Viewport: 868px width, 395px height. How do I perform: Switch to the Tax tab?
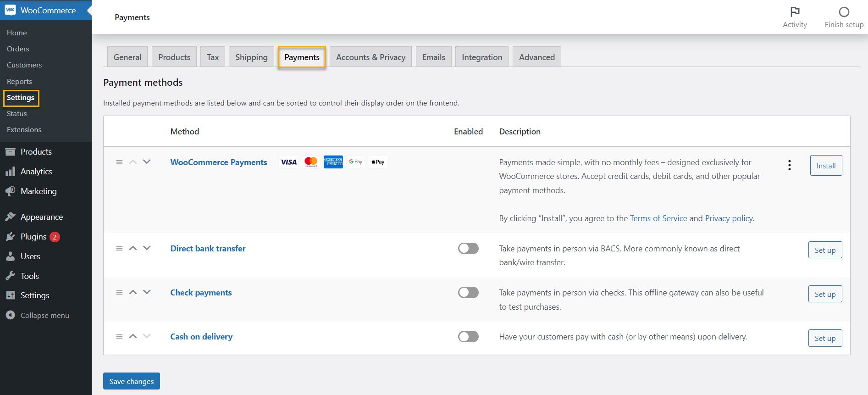coord(213,57)
